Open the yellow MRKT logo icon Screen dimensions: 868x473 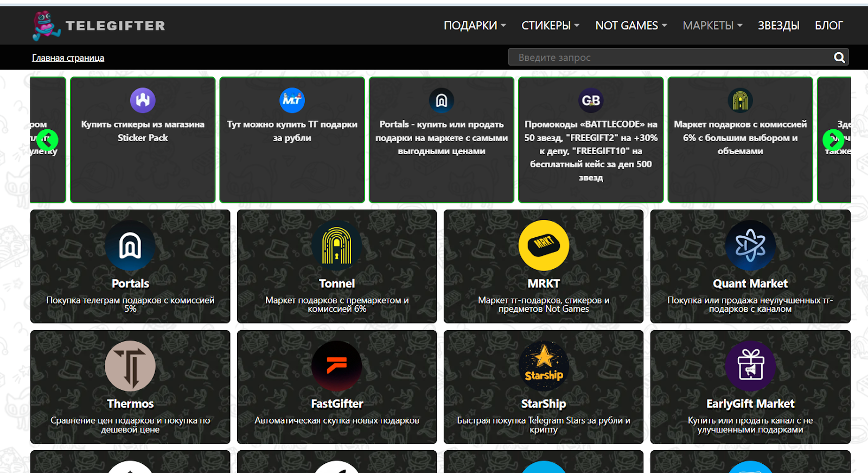tap(544, 245)
